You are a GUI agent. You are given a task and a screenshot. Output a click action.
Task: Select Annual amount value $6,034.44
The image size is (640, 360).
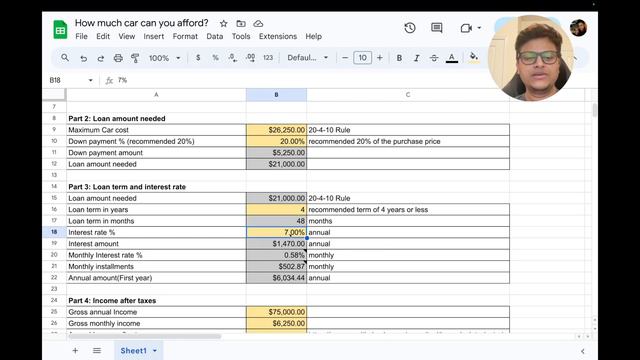point(276,278)
